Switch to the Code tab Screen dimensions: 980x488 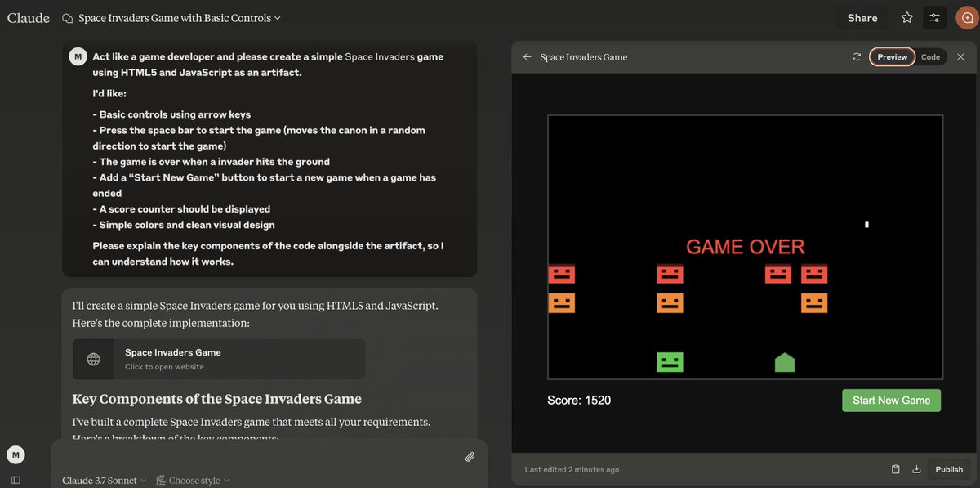[930, 57]
